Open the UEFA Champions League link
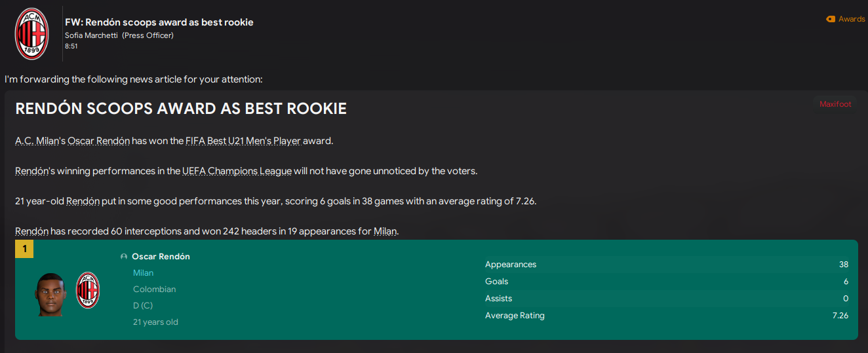Viewport: 868px width, 353px height. pos(237,171)
